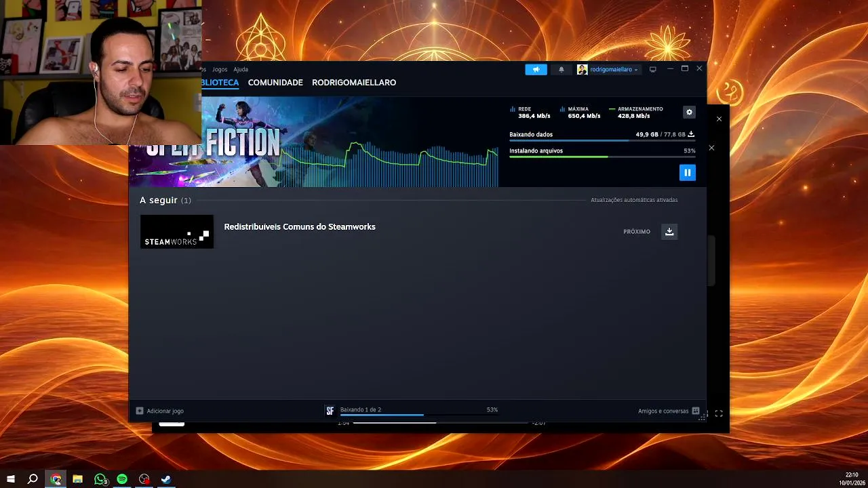Open the Baixando 1 de 2 download status

pos(361,409)
